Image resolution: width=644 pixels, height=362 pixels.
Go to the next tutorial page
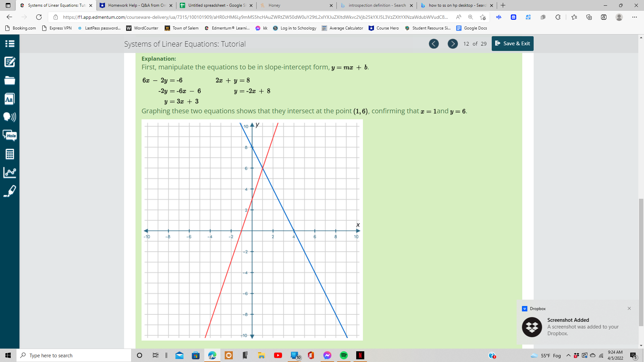(x=452, y=44)
